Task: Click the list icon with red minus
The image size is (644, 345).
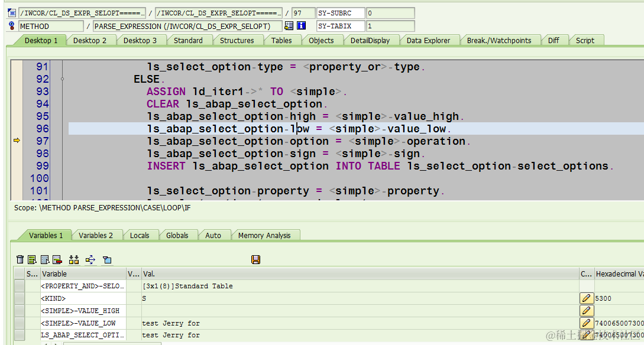Action: click(57, 259)
